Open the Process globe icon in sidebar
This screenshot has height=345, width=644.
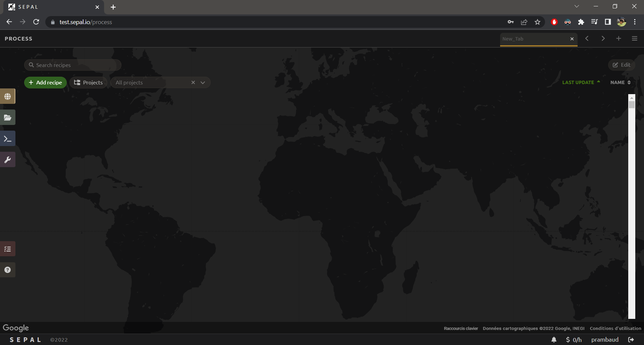pyautogui.click(x=7, y=96)
